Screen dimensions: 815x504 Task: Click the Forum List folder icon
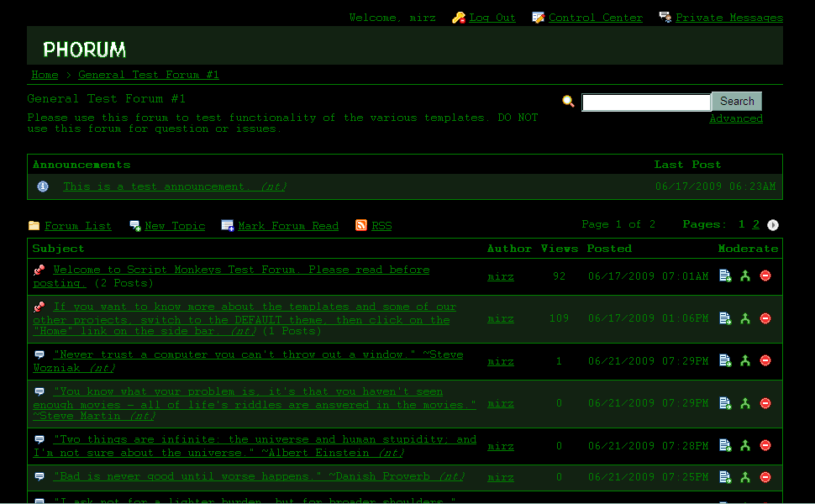[34, 225]
